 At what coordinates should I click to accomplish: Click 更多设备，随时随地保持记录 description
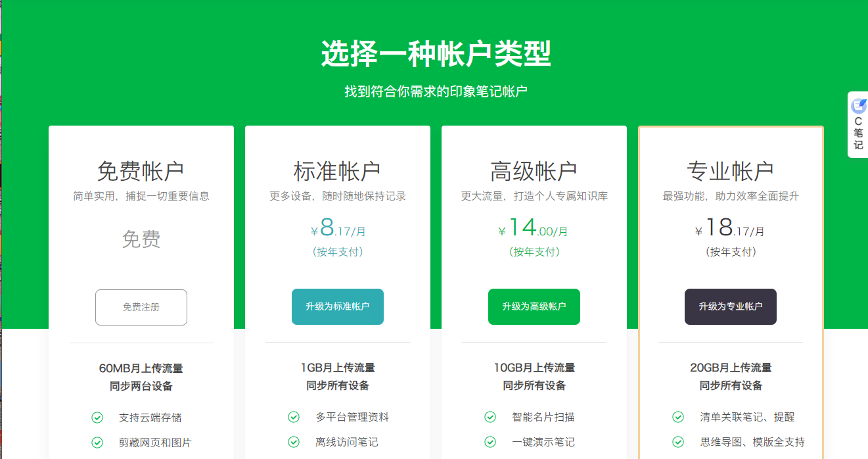pyautogui.click(x=338, y=196)
